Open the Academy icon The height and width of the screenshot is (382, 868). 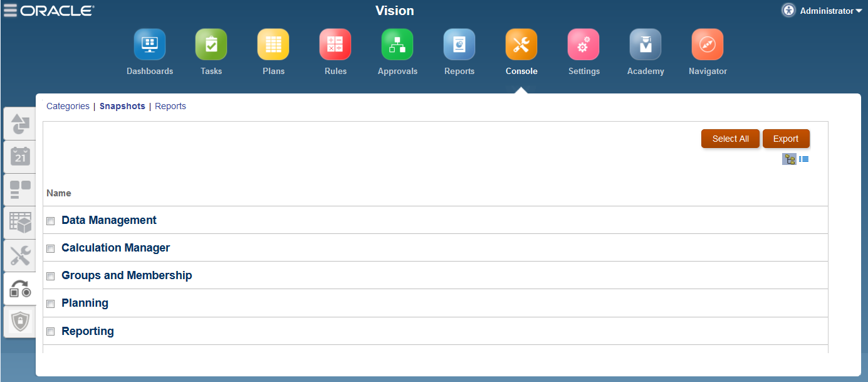[x=646, y=45]
